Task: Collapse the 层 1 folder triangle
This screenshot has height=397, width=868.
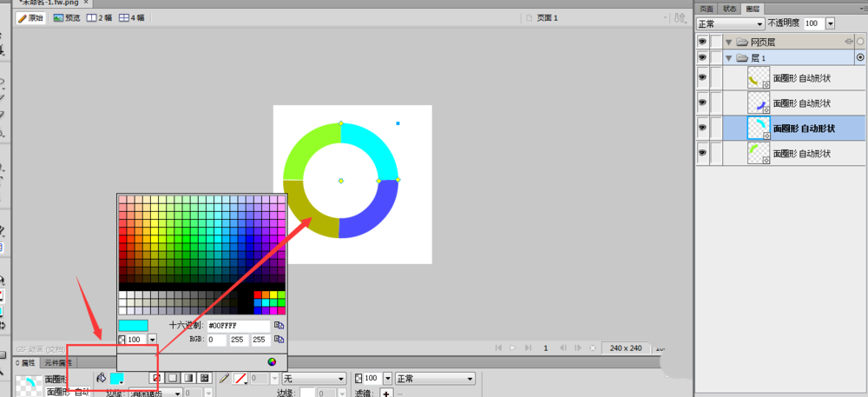Action: 729,57
